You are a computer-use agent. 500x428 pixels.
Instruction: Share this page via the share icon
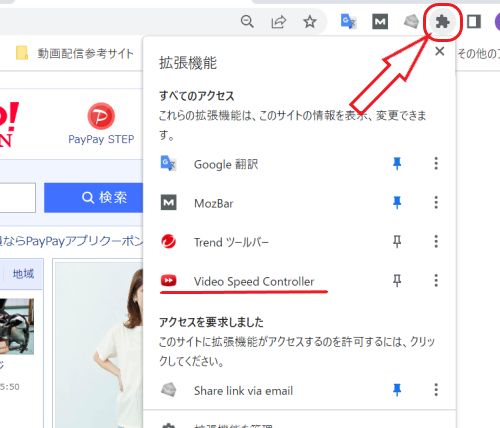click(x=278, y=22)
